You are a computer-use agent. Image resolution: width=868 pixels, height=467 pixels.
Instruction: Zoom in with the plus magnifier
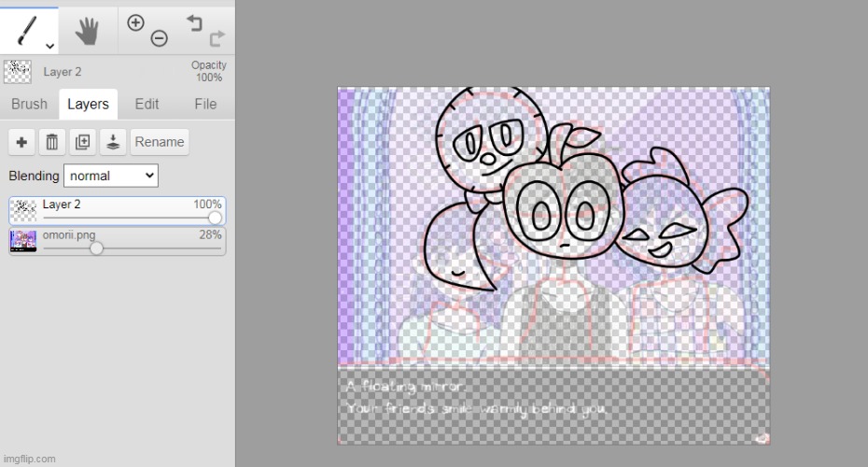tap(135, 22)
